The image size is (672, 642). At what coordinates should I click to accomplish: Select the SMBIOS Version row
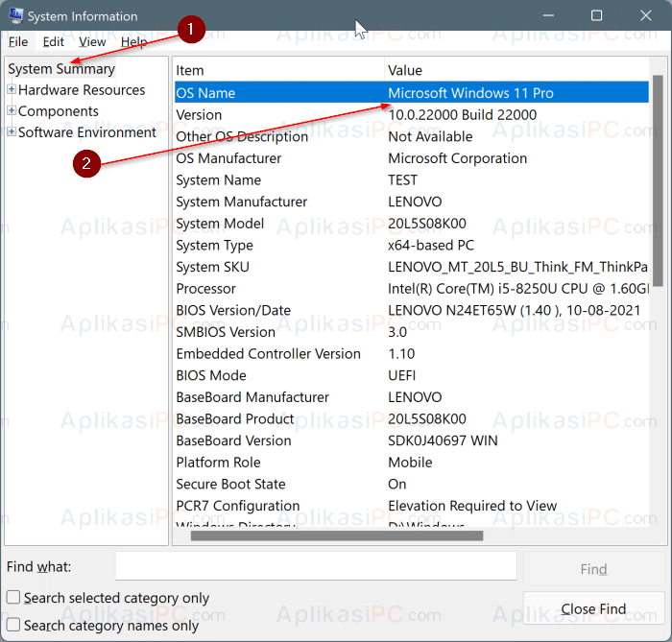[412, 332]
